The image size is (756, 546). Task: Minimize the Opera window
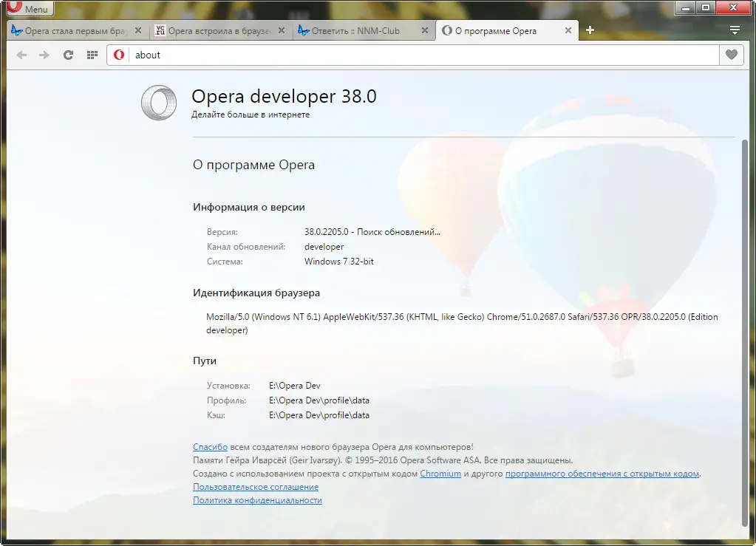click(x=685, y=7)
